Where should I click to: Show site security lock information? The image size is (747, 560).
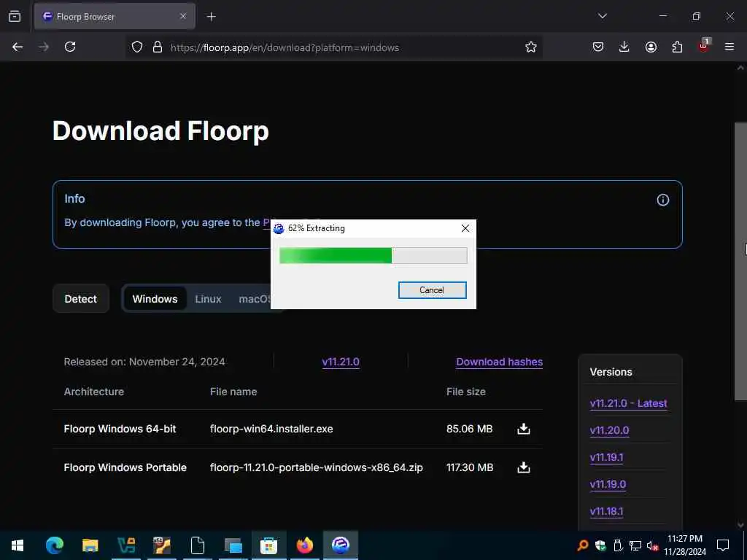point(158,47)
